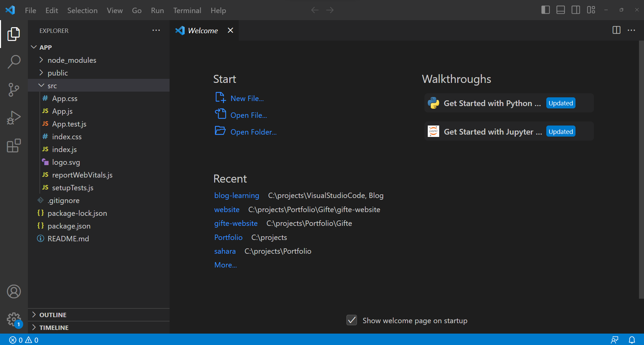The height and width of the screenshot is (345, 644).
Task: Click the split editor right icon
Action: [x=616, y=30]
